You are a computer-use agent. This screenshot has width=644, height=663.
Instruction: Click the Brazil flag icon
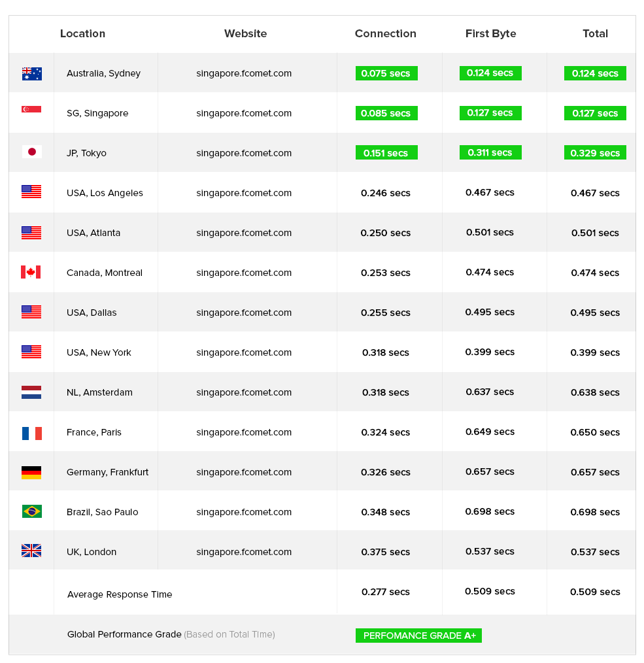31,511
